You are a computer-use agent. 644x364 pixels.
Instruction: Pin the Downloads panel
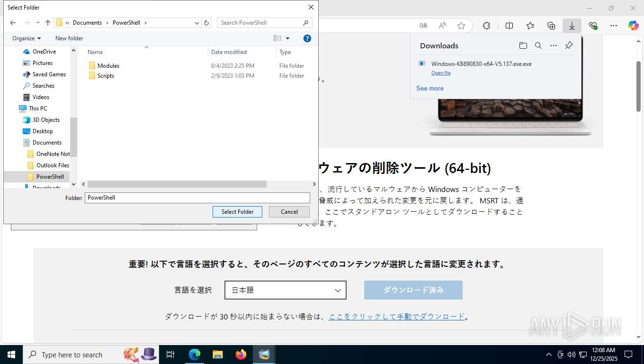point(569,45)
